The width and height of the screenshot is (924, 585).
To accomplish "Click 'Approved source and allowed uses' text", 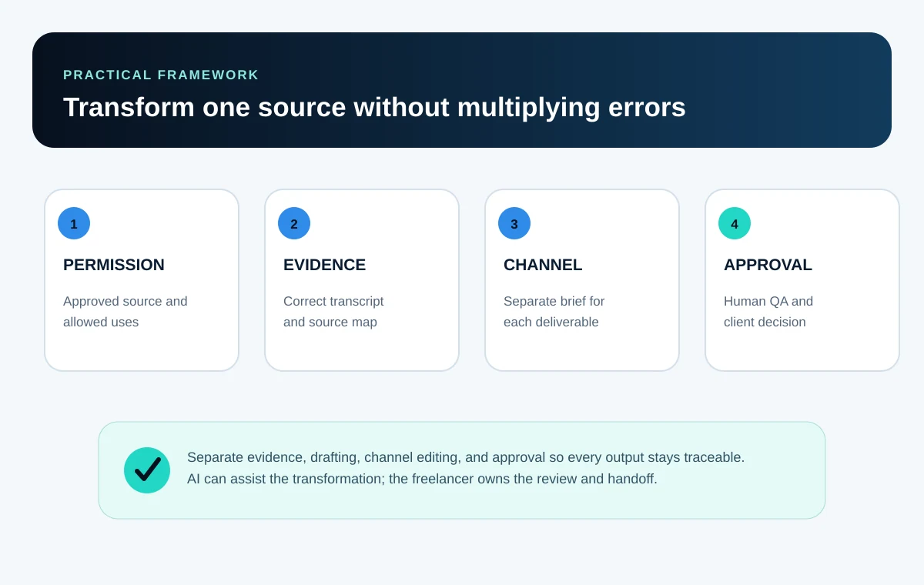I will pos(126,312).
